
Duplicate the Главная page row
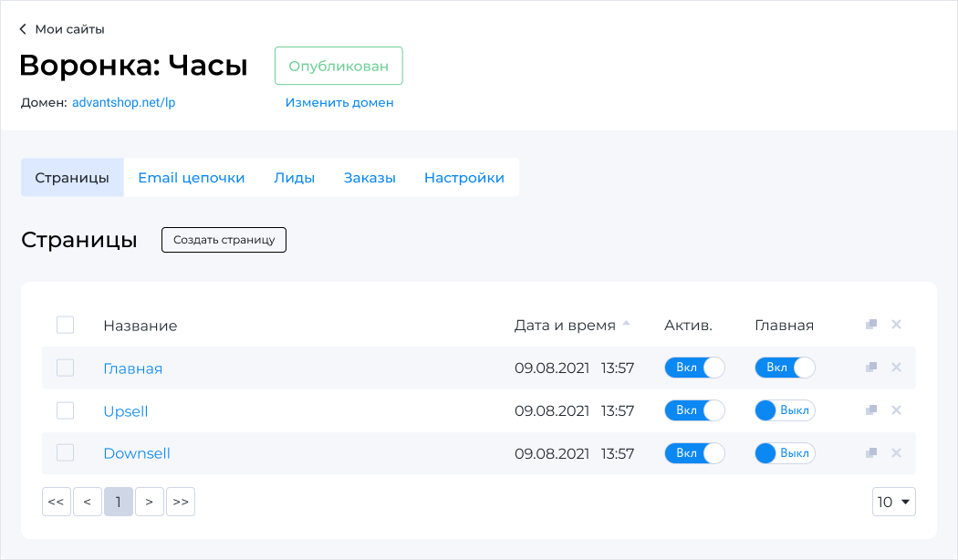click(871, 367)
